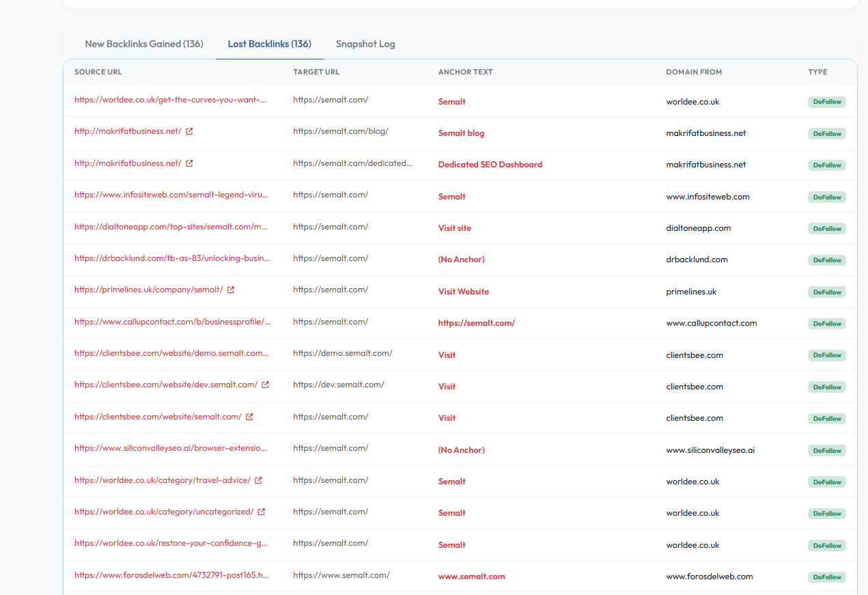Open worldee.co.uk/restore-your-confidence source link
The width and height of the screenshot is (868, 595).
pyautogui.click(x=171, y=543)
